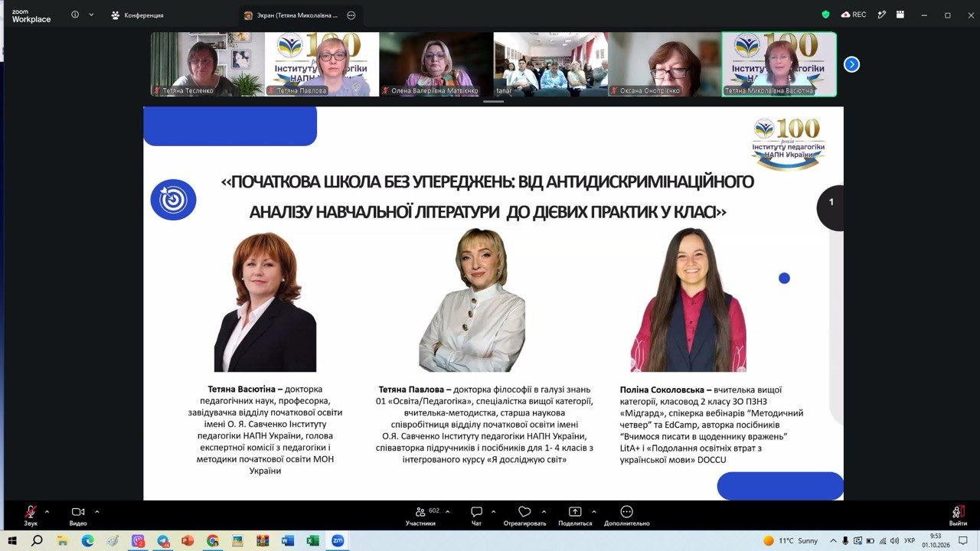Select Тетяна Павлова's video thumbnail
Viewport: 980px width, 551px height.
[x=322, y=64]
